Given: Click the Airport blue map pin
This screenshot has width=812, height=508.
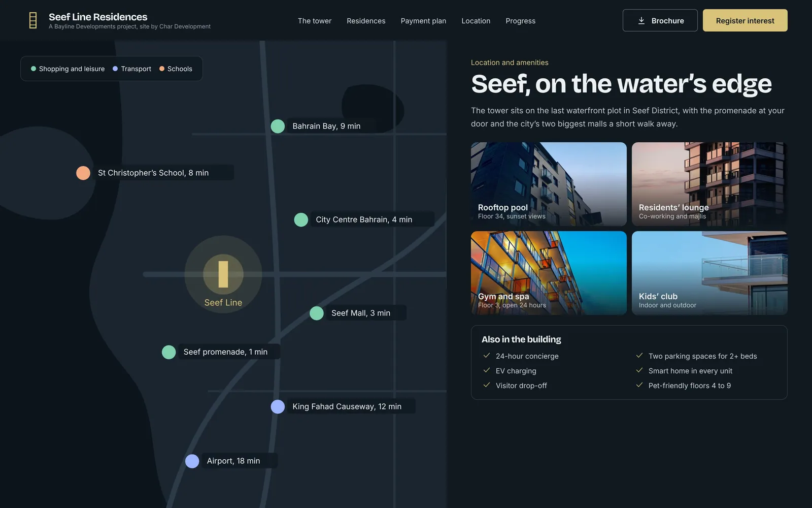Looking at the screenshot, I should (192, 461).
